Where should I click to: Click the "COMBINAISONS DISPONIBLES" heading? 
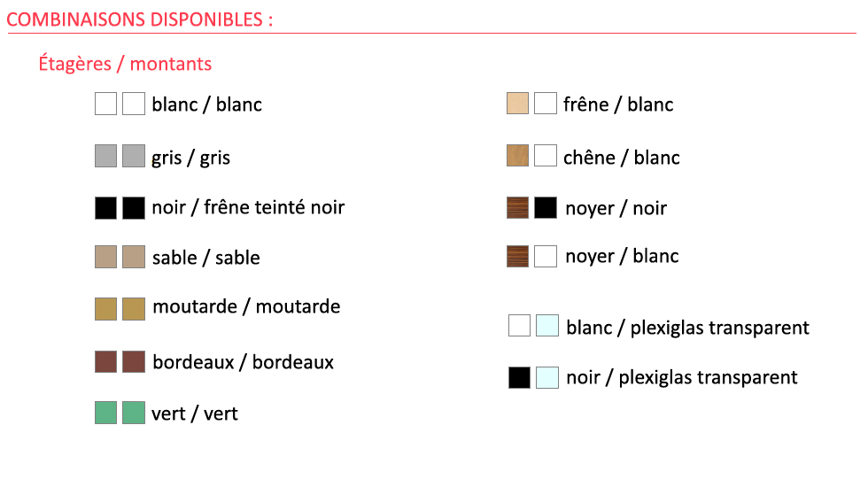139,19
